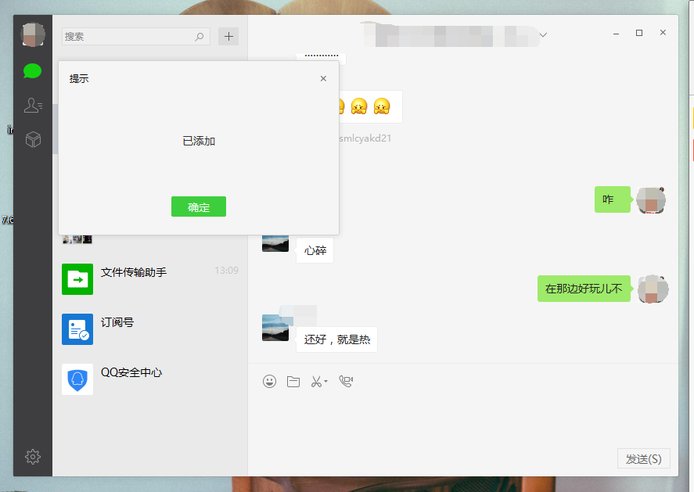The image size is (694, 492).
Task: Minimize the WeChat window
Action: [616, 33]
